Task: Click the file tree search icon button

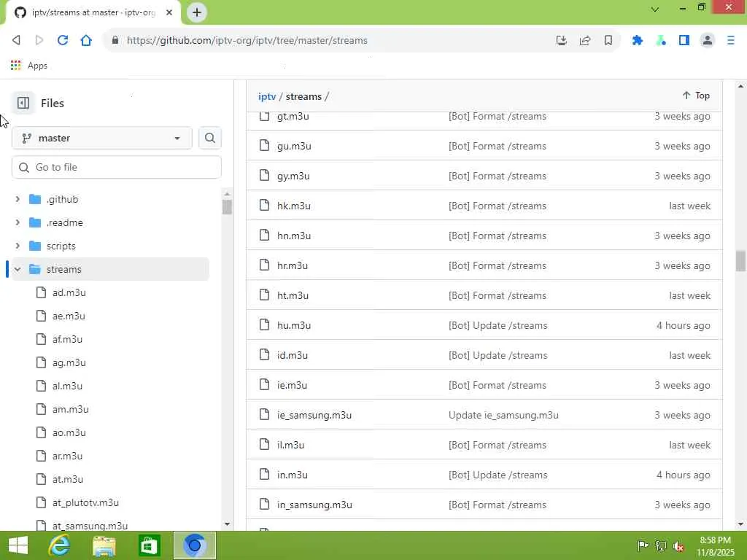Action: click(209, 138)
